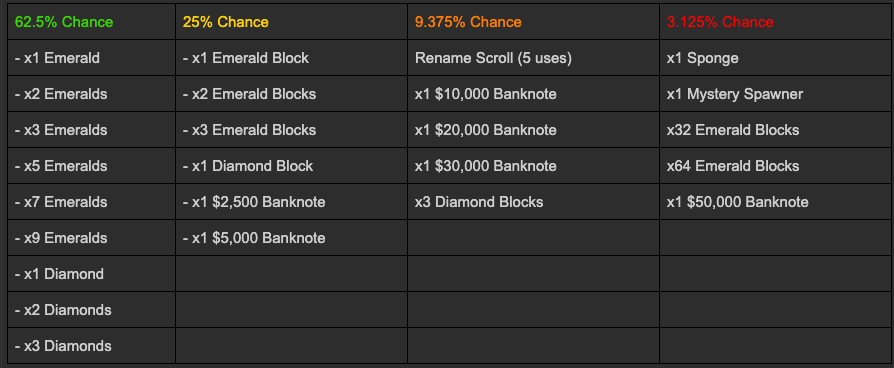
Task: Select Rename Scroll (5 uses) cell
Action: [x=533, y=58]
